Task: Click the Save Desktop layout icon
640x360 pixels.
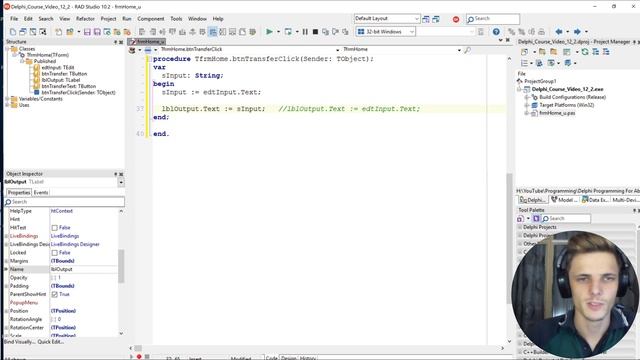Action: pos(426,19)
